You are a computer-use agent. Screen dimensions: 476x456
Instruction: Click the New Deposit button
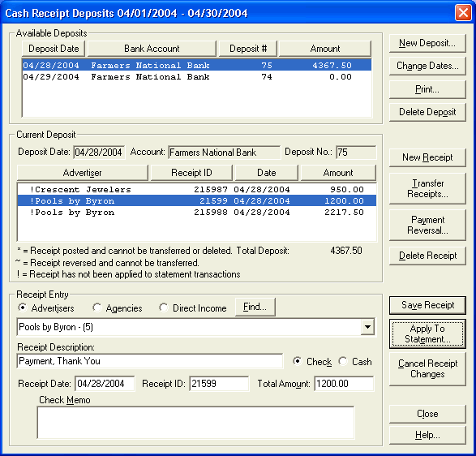click(x=427, y=44)
